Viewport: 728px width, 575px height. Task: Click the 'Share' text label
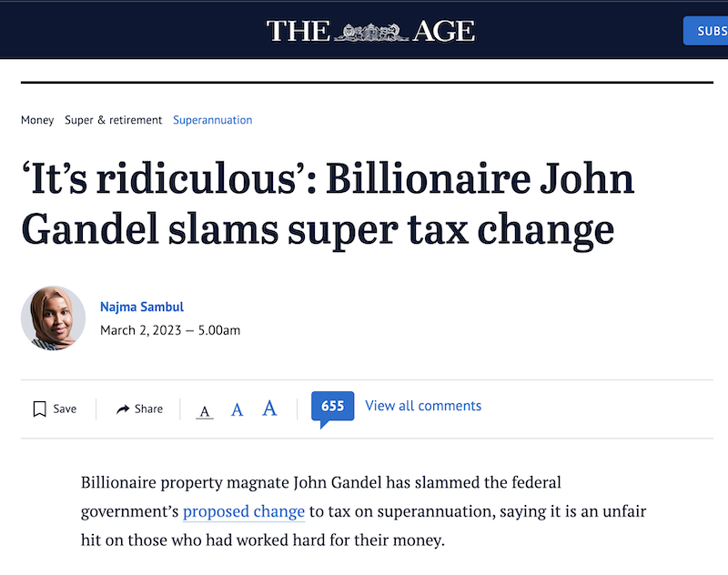pyautogui.click(x=148, y=409)
